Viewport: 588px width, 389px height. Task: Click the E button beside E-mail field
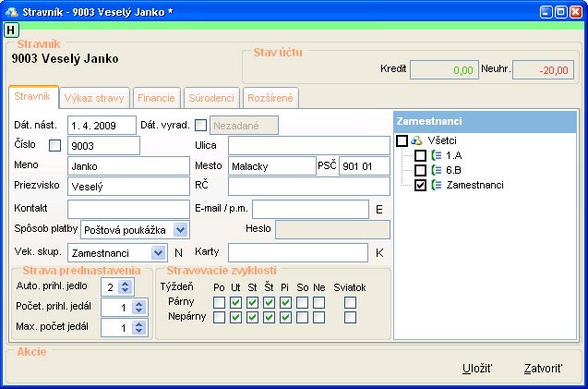[378, 210]
